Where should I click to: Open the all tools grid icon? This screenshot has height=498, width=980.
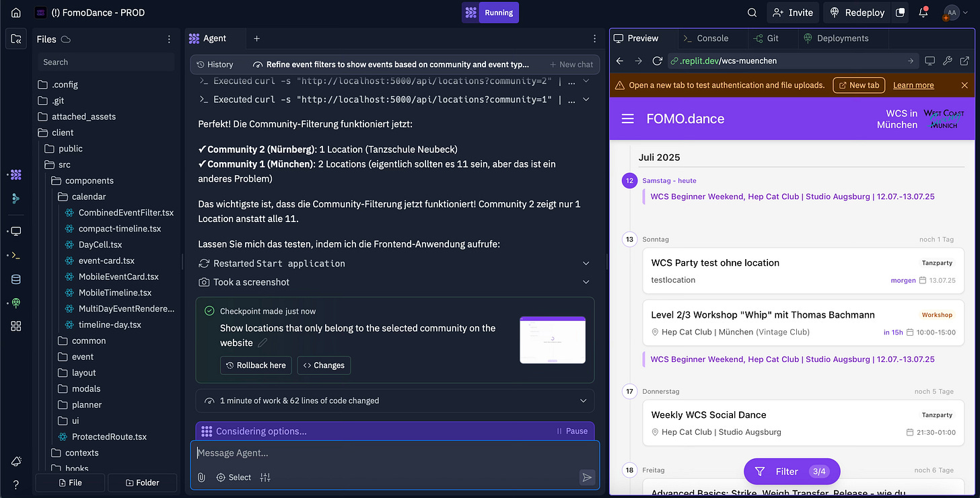tap(16, 326)
